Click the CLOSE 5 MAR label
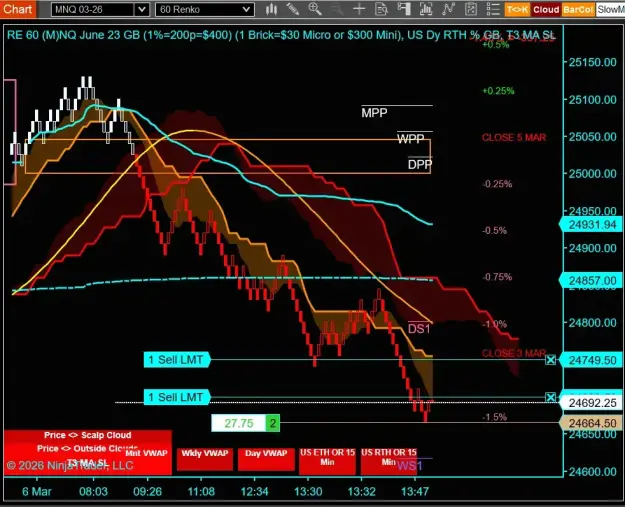 pyautogui.click(x=514, y=138)
